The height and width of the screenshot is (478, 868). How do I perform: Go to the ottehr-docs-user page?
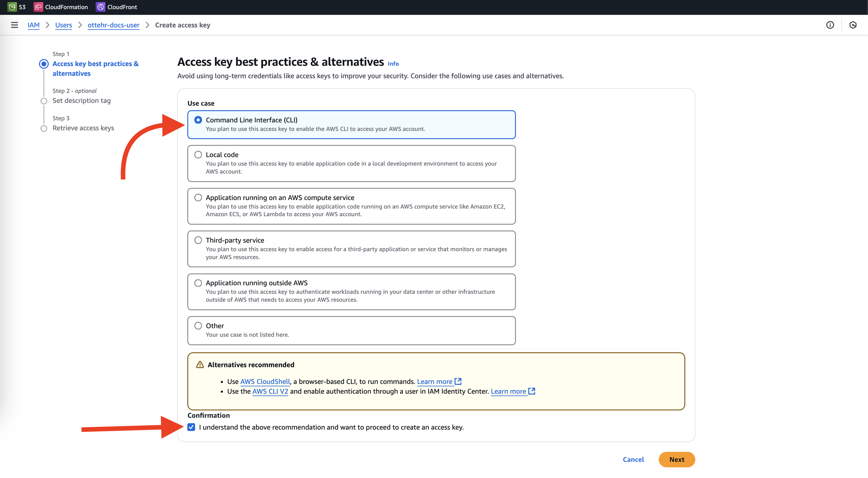tap(113, 25)
